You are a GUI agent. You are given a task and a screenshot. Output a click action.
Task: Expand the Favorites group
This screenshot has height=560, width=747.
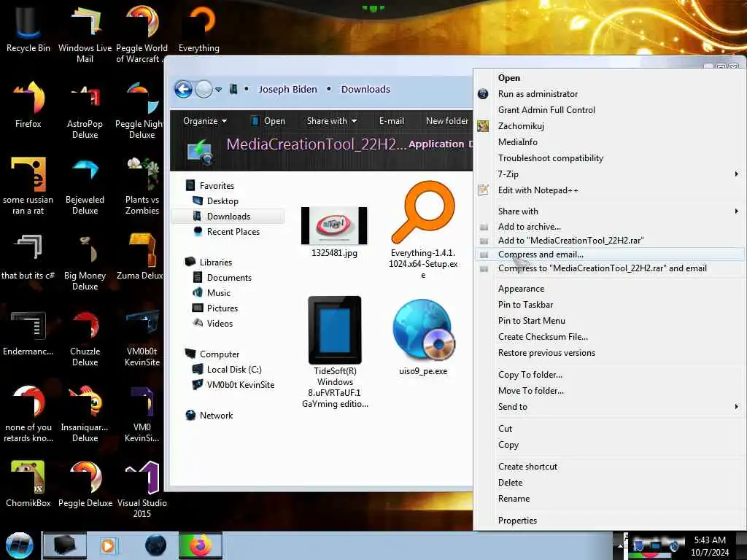(x=216, y=186)
